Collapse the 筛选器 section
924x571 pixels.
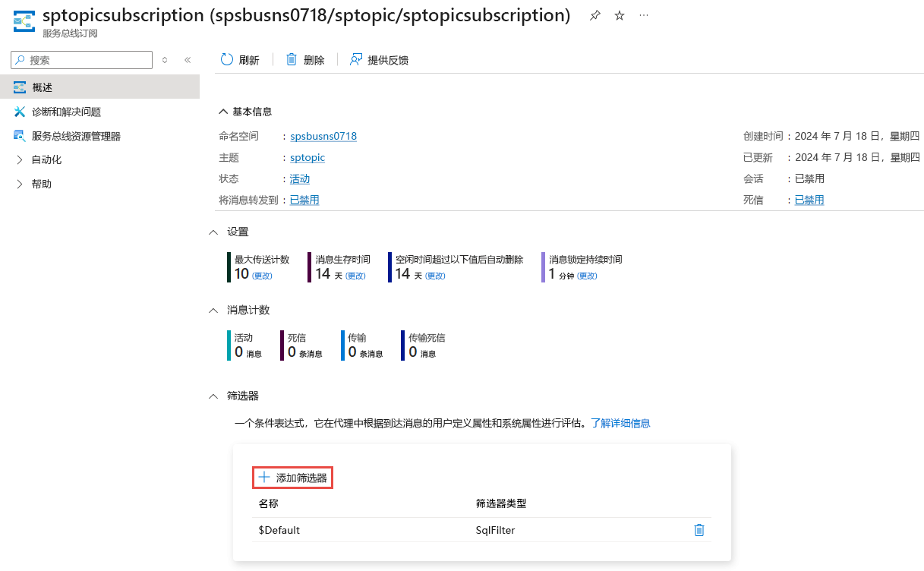213,396
